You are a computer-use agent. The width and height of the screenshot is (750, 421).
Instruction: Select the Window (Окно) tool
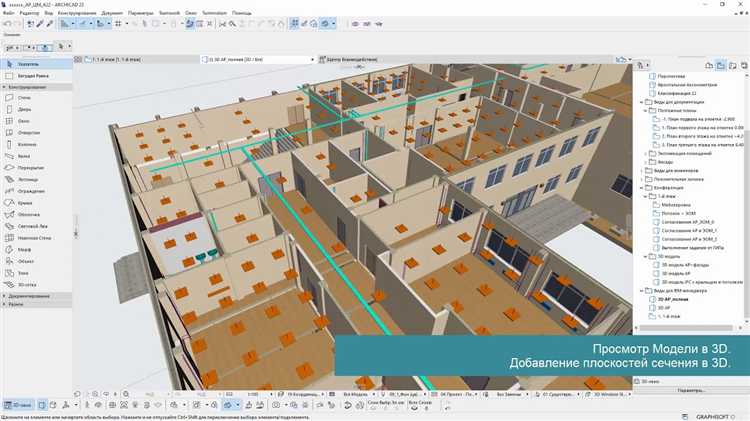(36, 121)
